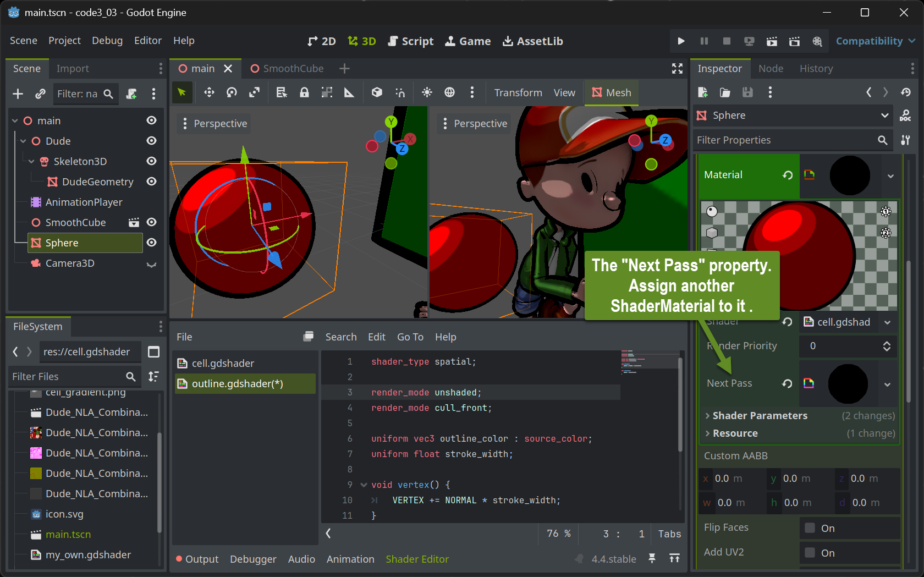
Task: Run the project with play button
Action: (x=681, y=41)
